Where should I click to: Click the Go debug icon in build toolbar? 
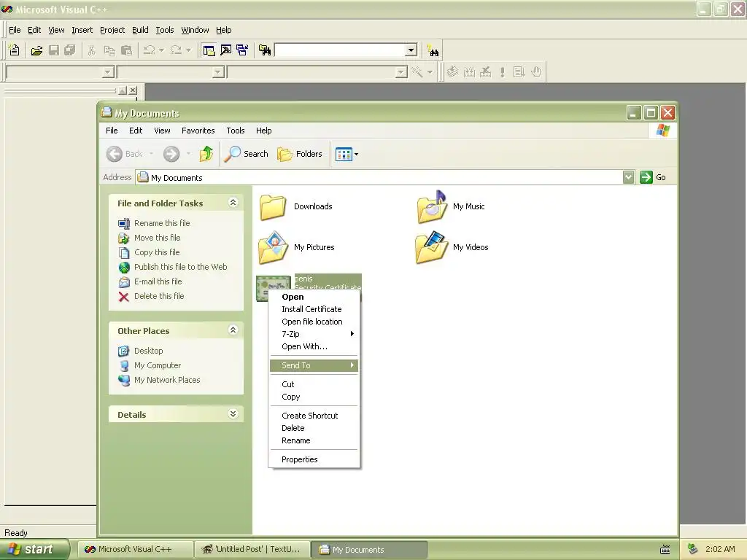pyautogui.click(x=519, y=72)
